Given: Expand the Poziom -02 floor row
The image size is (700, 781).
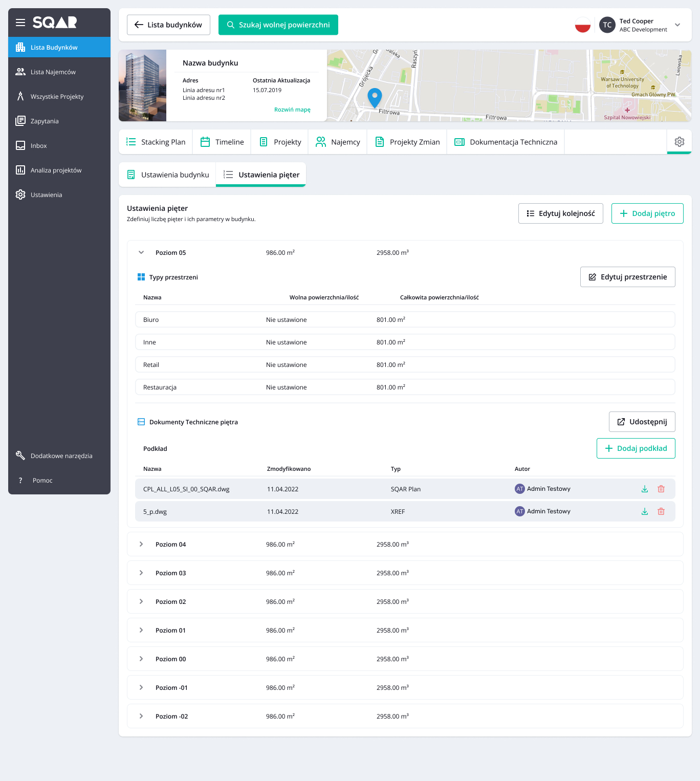Looking at the screenshot, I should click(141, 716).
